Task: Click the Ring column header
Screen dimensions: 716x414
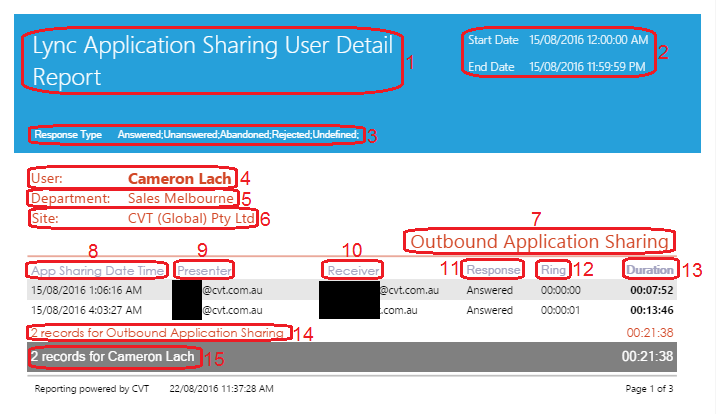Action: pyautogui.click(x=553, y=270)
